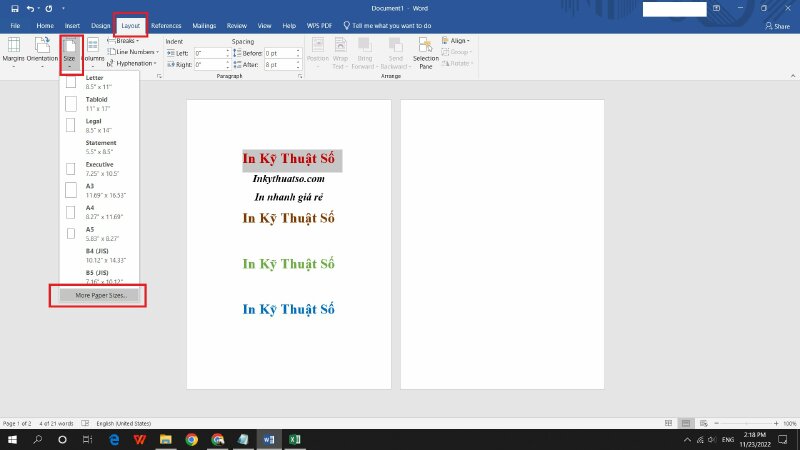
Task: Switch to Print Layout view
Action: click(686, 423)
